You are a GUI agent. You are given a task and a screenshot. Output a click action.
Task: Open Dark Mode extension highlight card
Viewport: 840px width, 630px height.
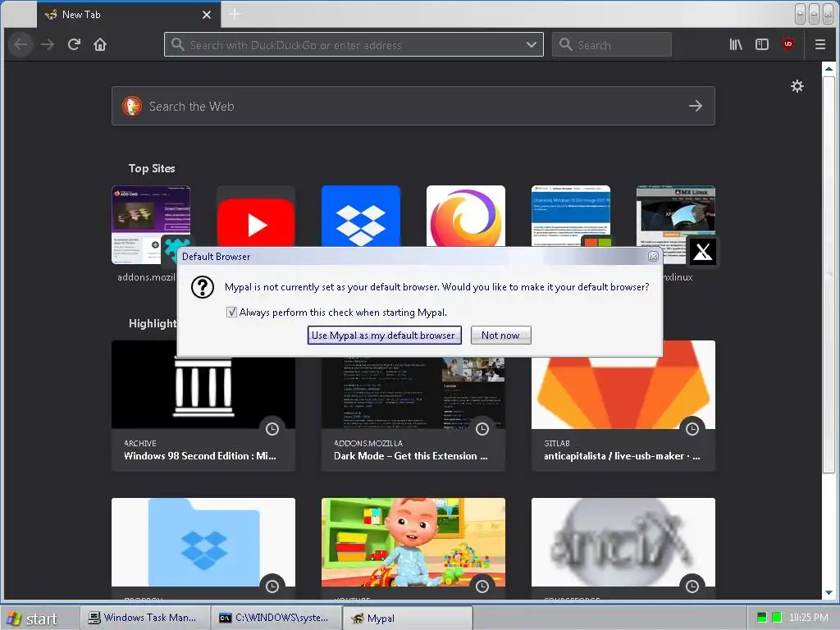pos(413,413)
